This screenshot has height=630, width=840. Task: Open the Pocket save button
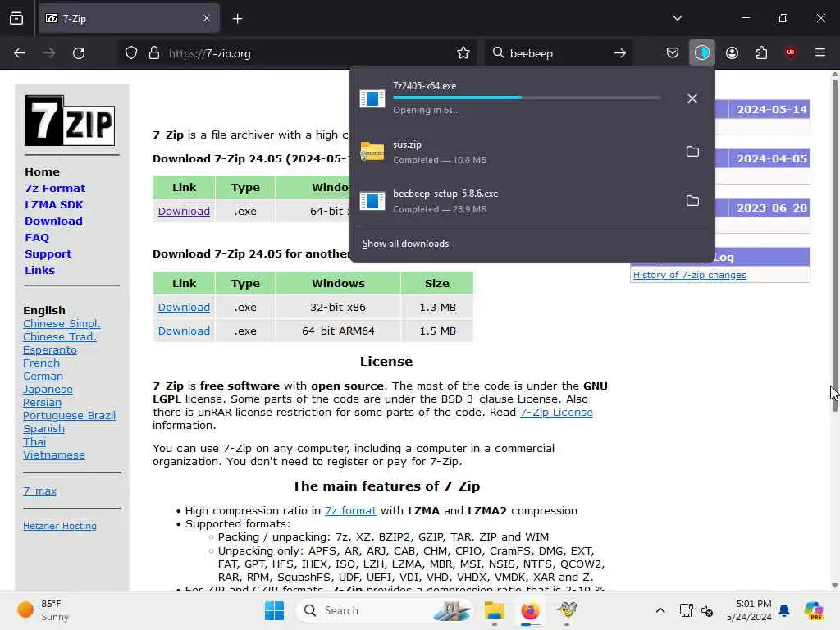point(673,52)
